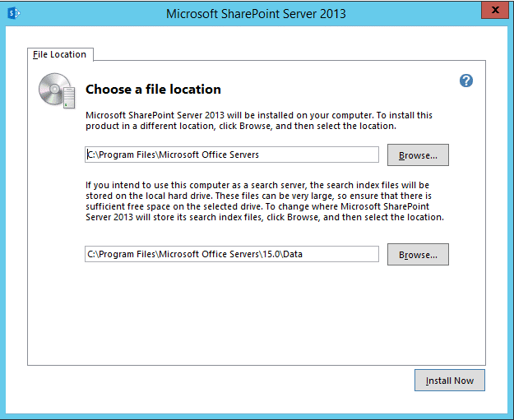Viewport: 514px width, 420px height.
Task: Browse for the search index files location
Action: (x=418, y=255)
